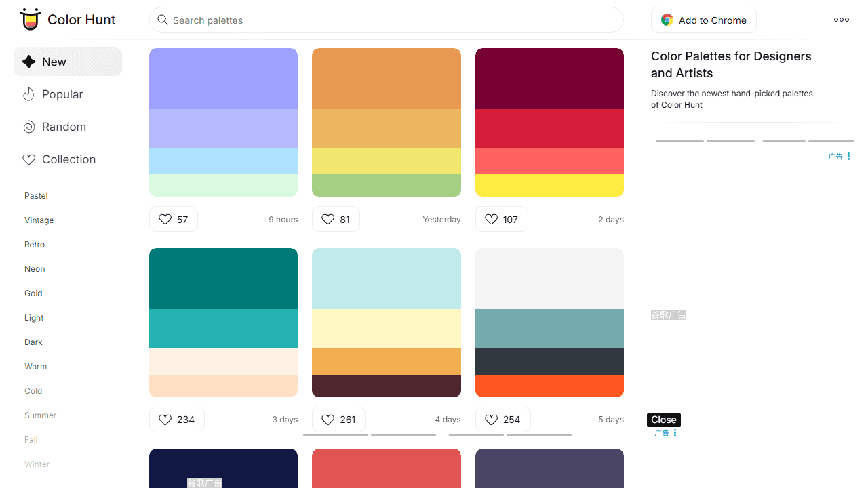Click the '5 days' timestamp

point(611,420)
